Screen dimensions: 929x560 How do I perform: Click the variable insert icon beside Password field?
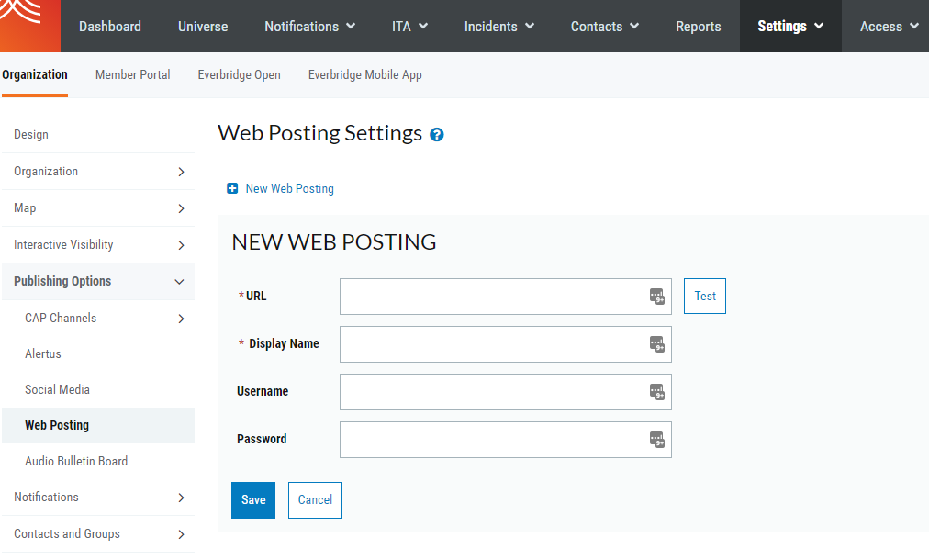tap(656, 439)
